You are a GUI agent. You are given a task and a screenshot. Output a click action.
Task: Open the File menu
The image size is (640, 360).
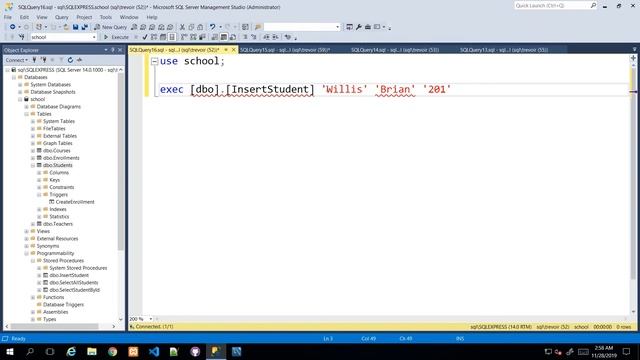pyautogui.click(x=8, y=17)
